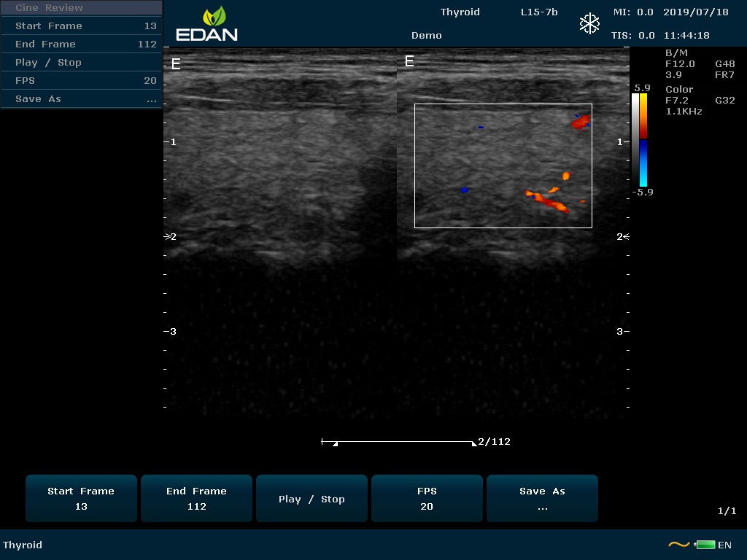This screenshot has width=747, height=560.
Task: Click the E orientation marker on left image
Action: click(x=175, y=63)
